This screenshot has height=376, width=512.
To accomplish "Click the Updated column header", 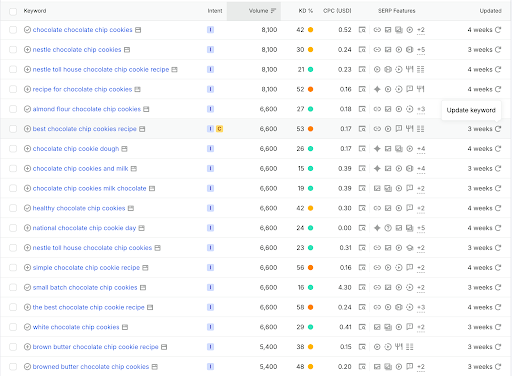I will (x=490, y=11).
